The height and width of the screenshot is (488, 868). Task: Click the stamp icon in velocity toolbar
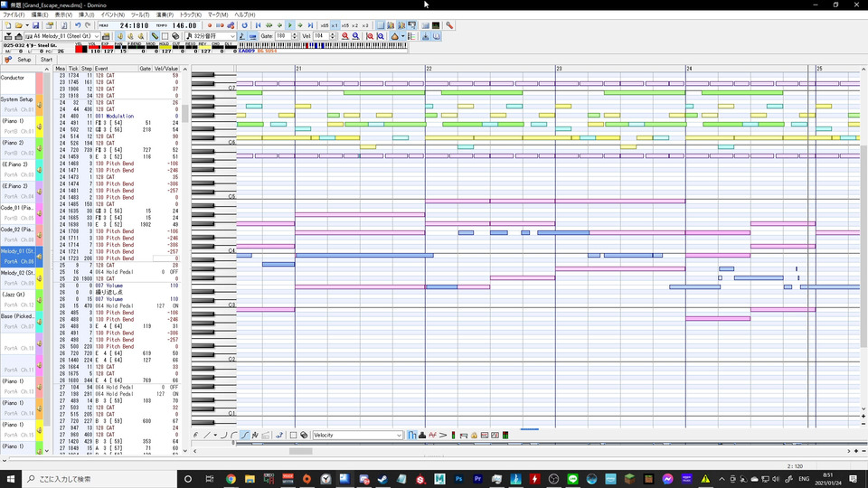[422, 436]
